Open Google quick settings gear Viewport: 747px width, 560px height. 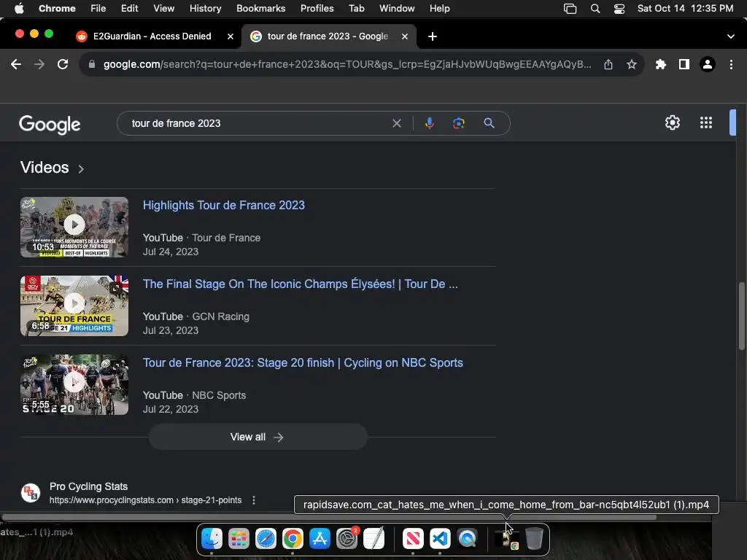coord(672,122)
